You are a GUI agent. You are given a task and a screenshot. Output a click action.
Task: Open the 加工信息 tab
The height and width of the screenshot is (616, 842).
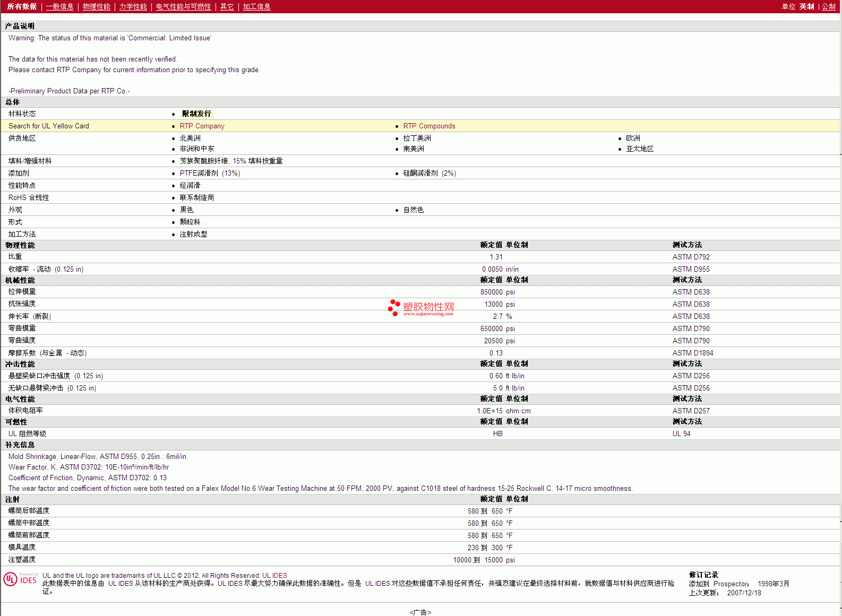click(x=256, y=6)
